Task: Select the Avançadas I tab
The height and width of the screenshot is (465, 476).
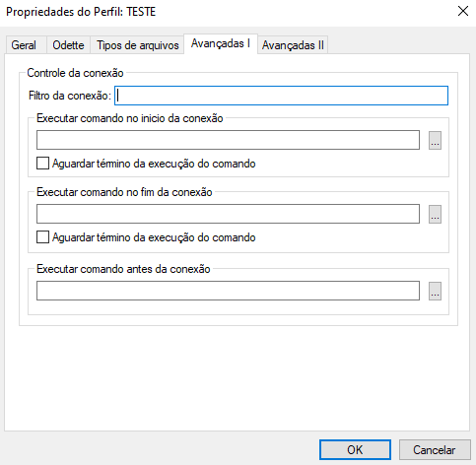Action: point(221,43)
